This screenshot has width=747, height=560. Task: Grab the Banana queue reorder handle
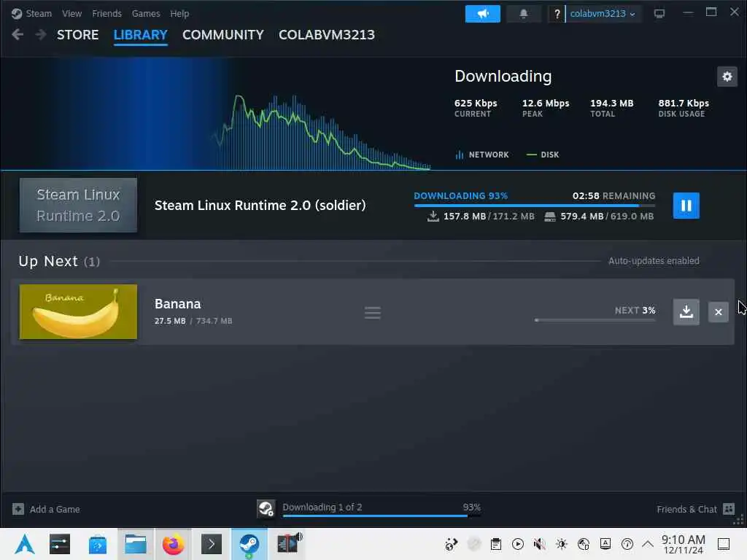tap(373, 313)
